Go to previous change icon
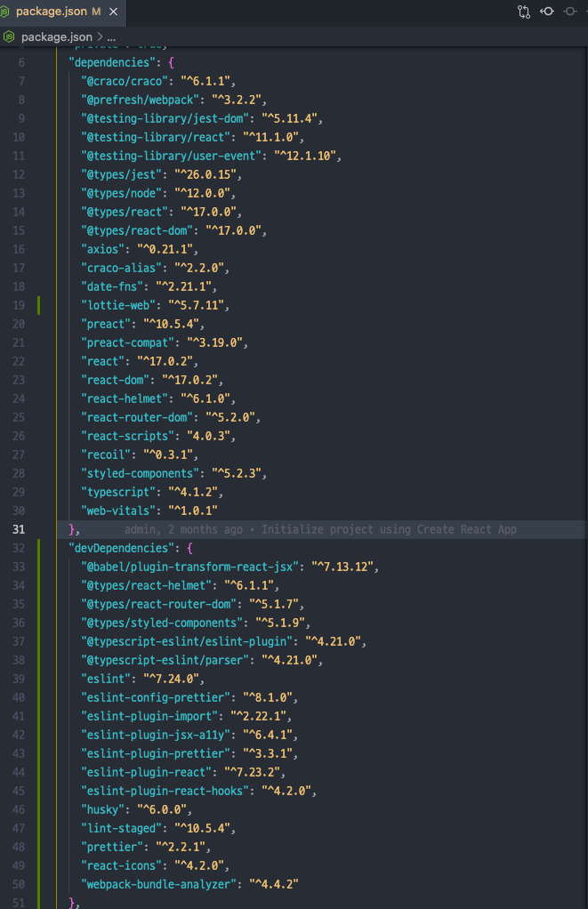The width and height of the screenshot is (588, 909). pyautogui.click(x=547, y=11)
